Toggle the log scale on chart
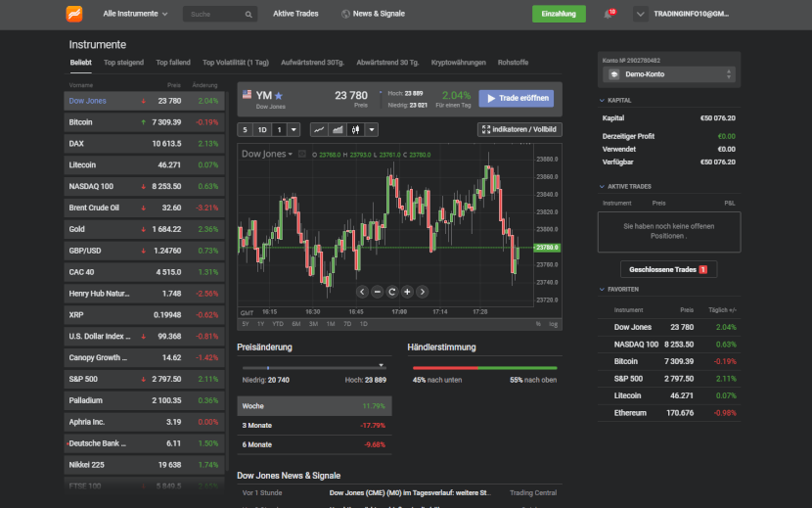 (x=553, y=324)
